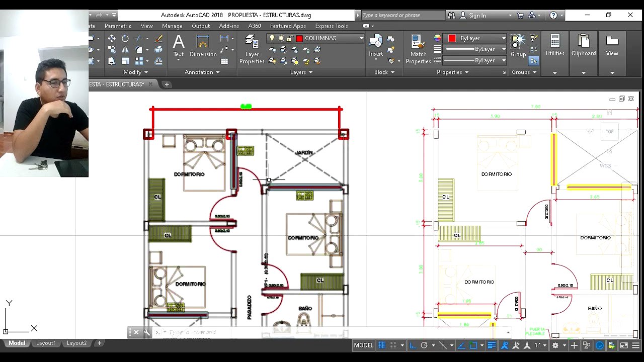Toggle the layer lock icon for COLUMNAS
This screenshot has height=362, width=644.
[x=290, y=38]
